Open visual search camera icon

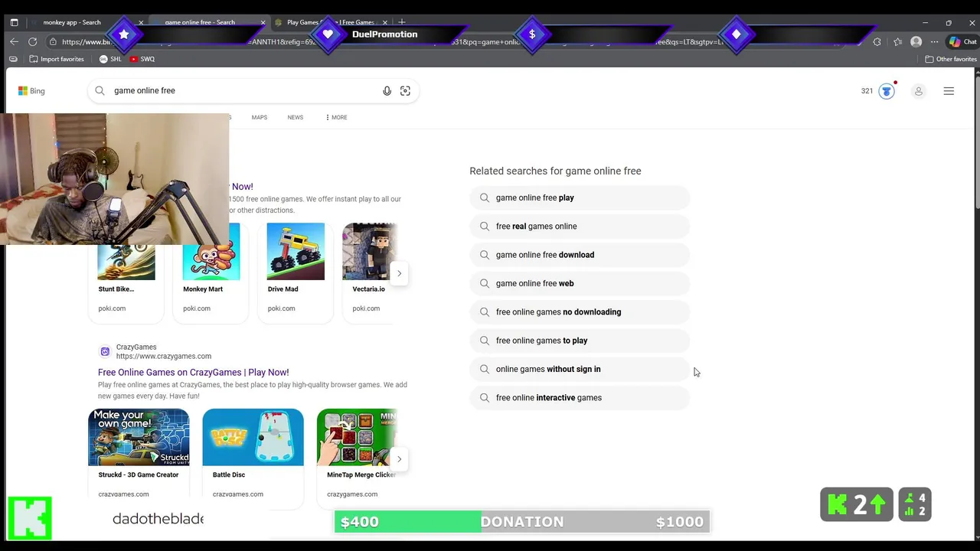[x=405, y=91]
